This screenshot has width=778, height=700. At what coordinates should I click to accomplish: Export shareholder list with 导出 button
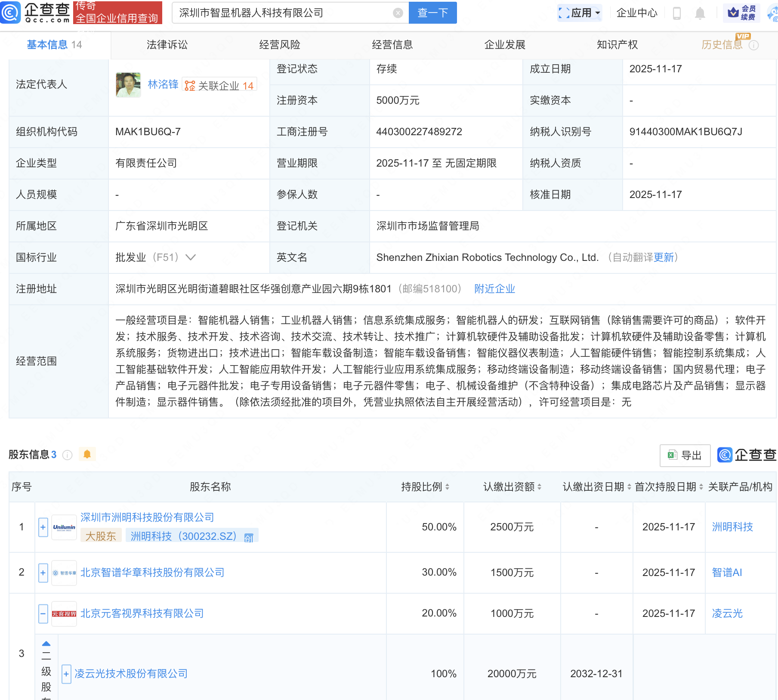click(685, 455)
